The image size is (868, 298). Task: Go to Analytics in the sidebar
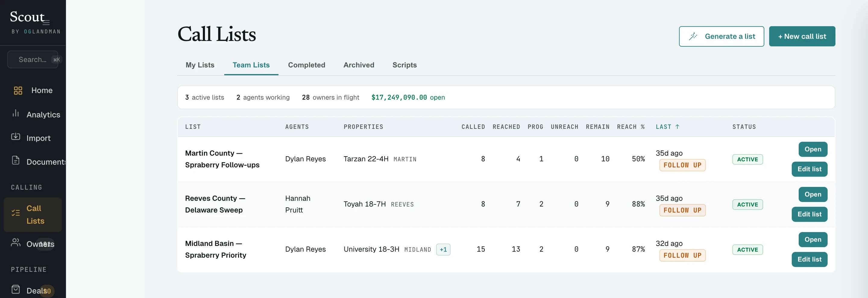pos(33,114)
